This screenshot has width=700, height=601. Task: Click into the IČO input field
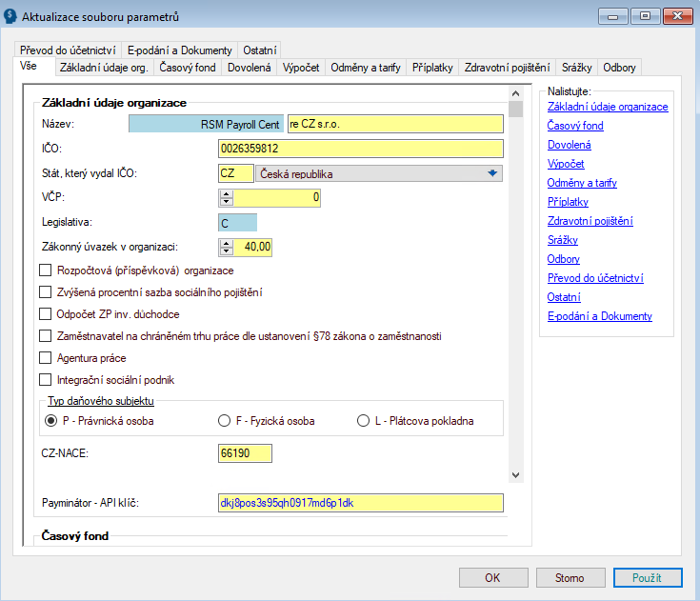[360, 149]
